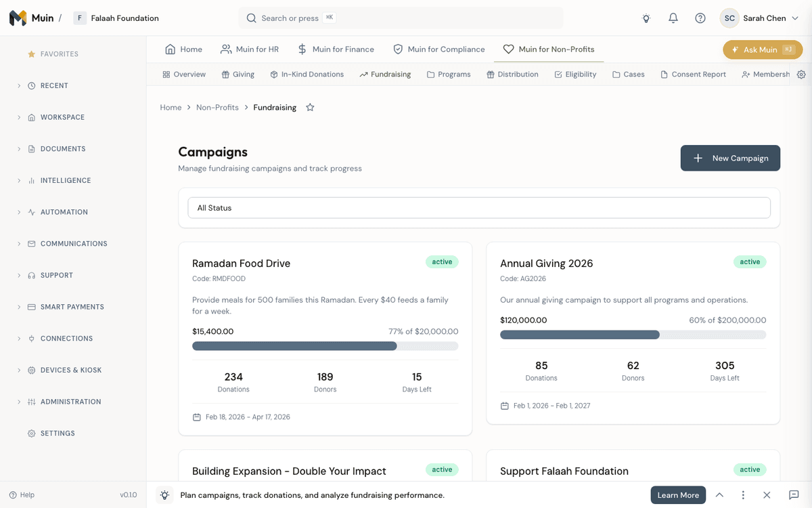
Task: Click the lightbulb icon in bottom banner
Action: (x=164, y=495)
